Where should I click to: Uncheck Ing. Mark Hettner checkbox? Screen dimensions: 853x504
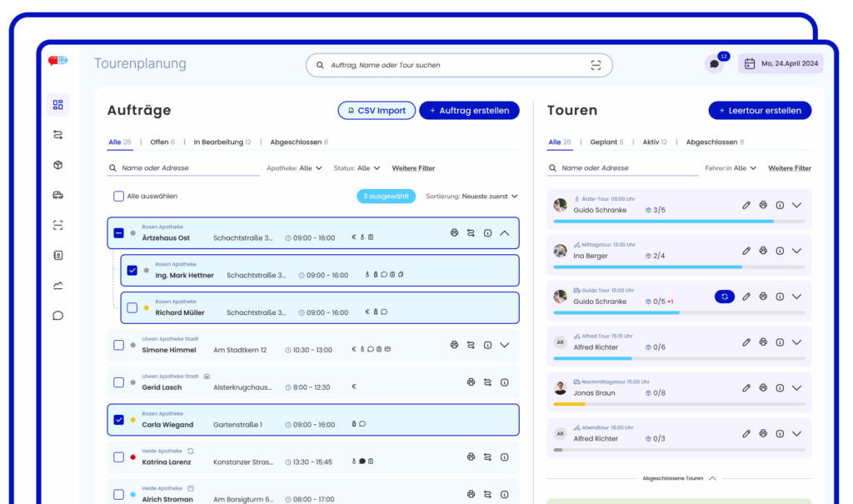[132, 271]
